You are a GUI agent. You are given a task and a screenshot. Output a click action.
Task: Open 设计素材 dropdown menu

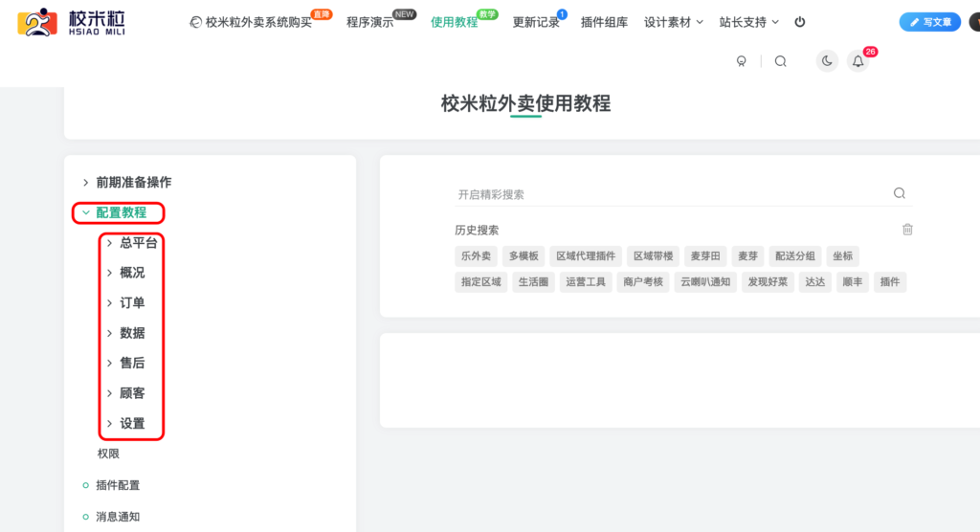[674, 22]
